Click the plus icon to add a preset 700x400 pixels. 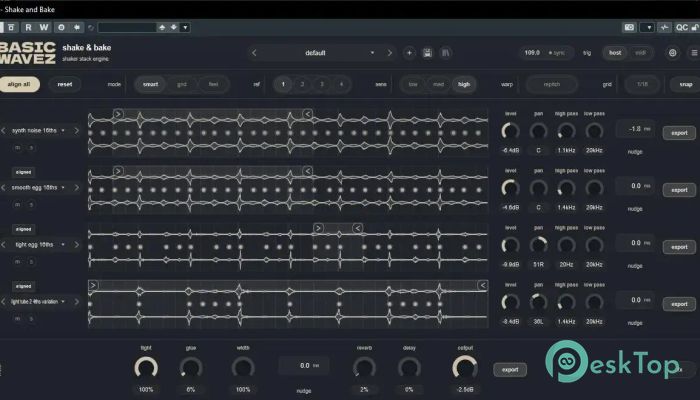pyautogui.click(x=409, y=53)
